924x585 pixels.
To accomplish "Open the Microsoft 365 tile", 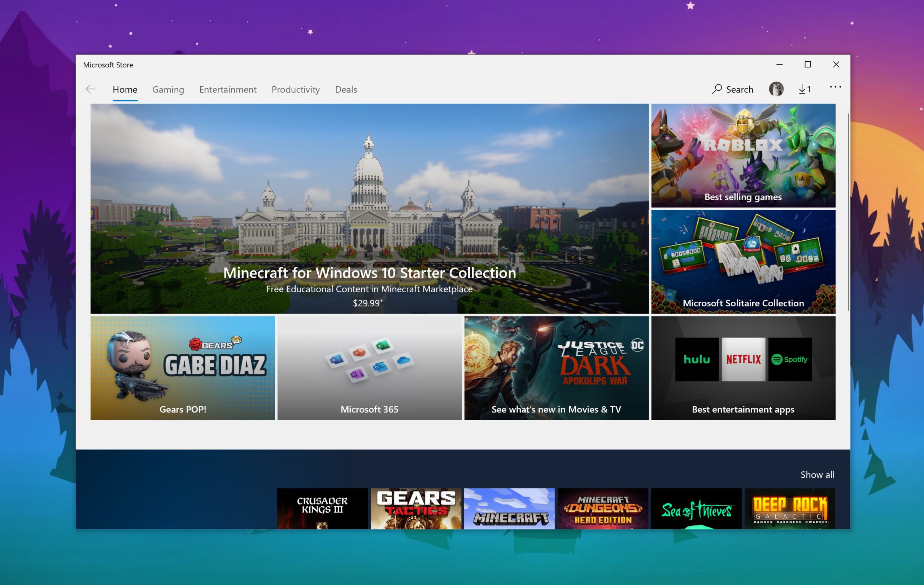I will click(x=370, y=368).
